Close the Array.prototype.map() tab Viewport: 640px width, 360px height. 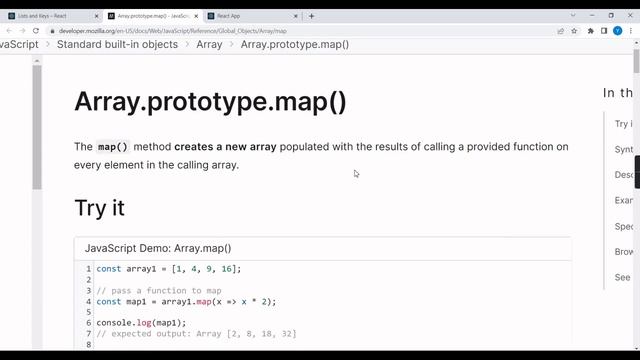196,16
